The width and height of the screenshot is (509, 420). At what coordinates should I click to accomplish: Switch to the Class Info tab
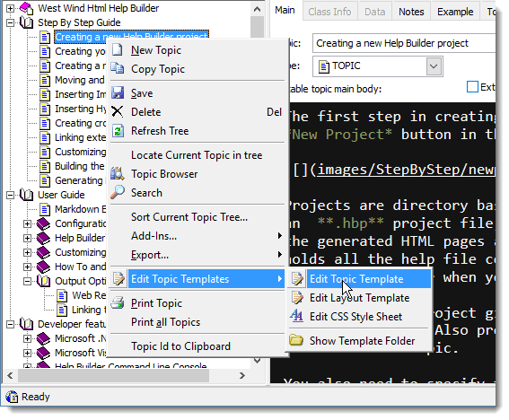point(329,12)
